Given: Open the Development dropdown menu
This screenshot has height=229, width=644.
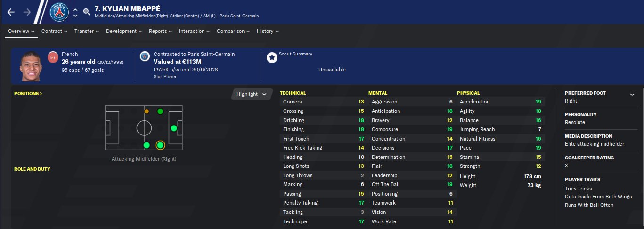Looking at the screenshot, I should click(x=124, y=31).
